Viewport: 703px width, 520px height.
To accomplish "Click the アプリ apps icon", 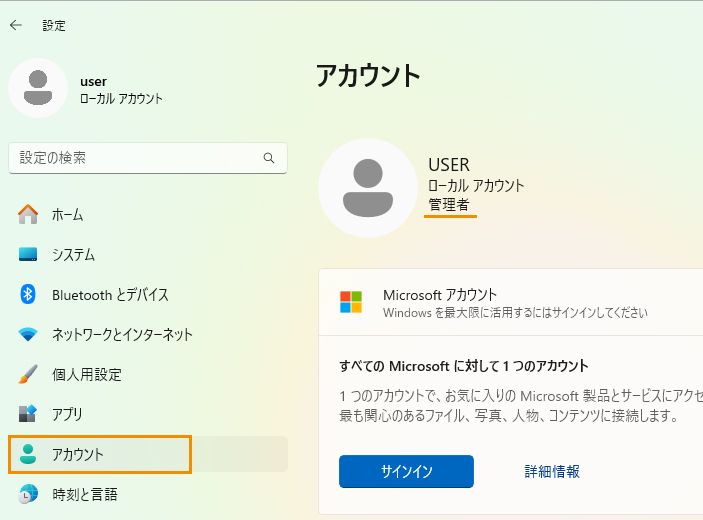I will point(28,414).
